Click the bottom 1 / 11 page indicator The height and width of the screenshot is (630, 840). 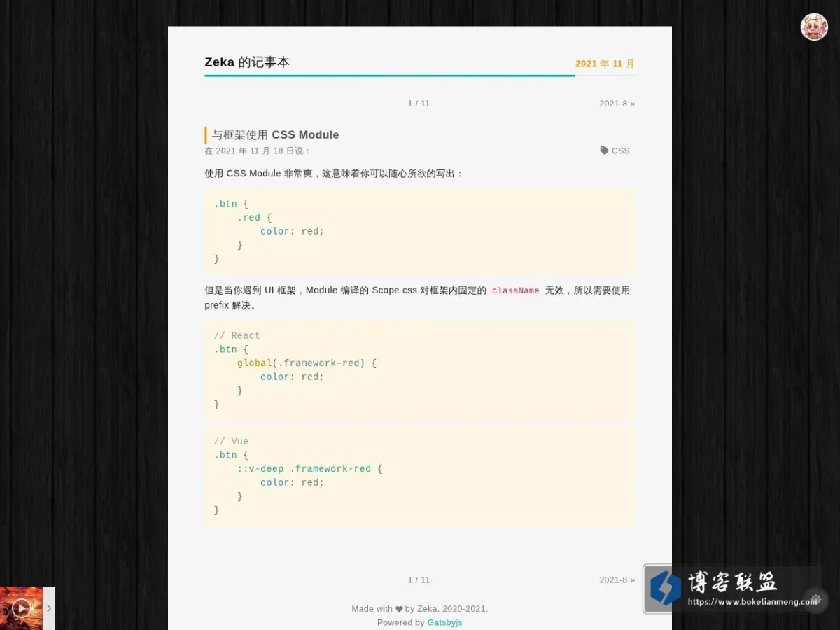click(419, 580)
